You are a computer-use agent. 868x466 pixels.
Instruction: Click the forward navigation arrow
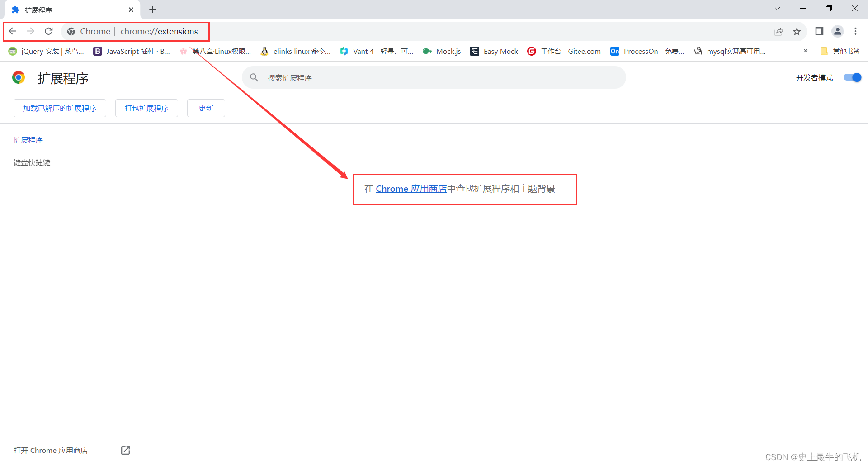pos(31,31)
